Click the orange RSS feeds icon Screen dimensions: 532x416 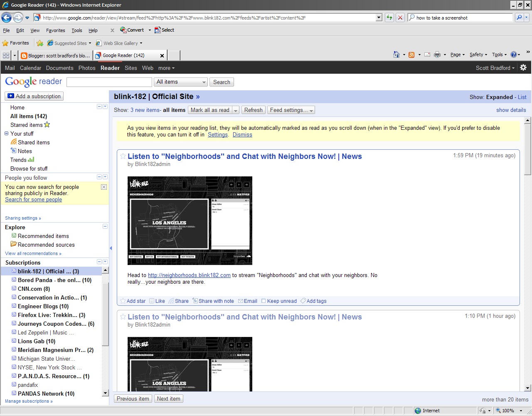(411, 54)
